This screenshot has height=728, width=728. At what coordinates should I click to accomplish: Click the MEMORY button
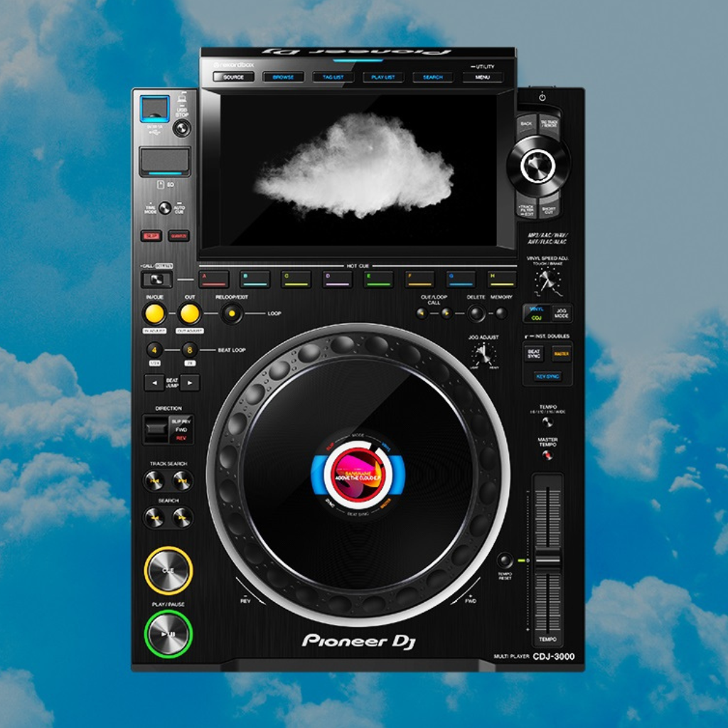tap(501, 314)
